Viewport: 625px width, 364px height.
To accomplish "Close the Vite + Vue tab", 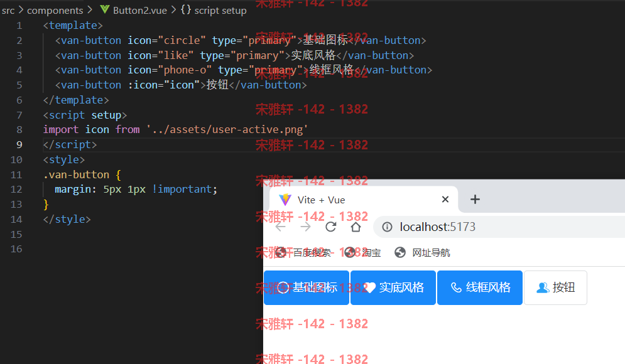I will coord(445,199).
